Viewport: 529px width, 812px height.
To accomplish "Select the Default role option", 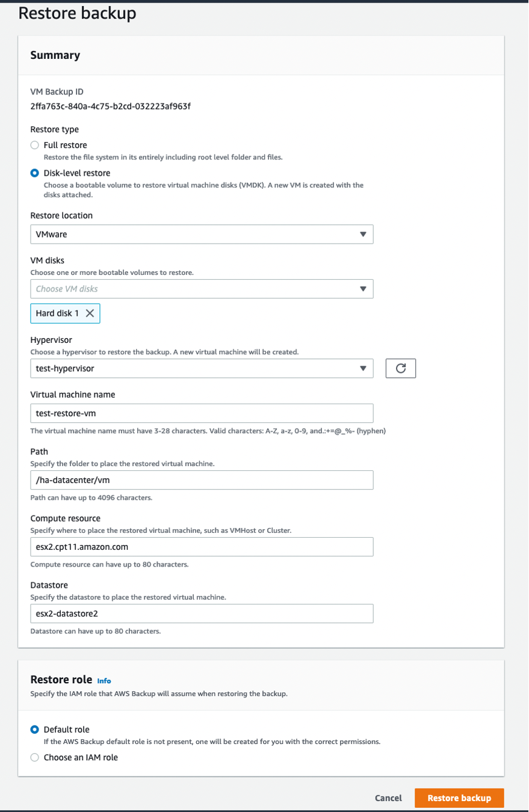I will coord(34,729).
